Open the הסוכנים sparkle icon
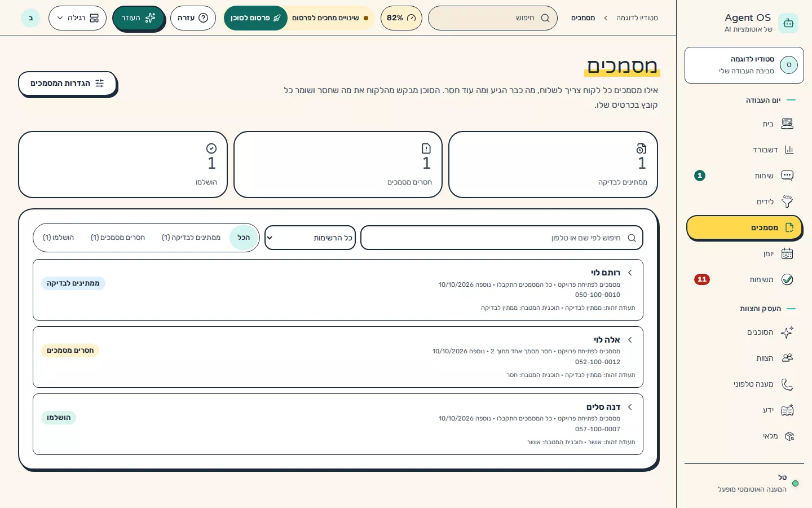 (787, 332)
